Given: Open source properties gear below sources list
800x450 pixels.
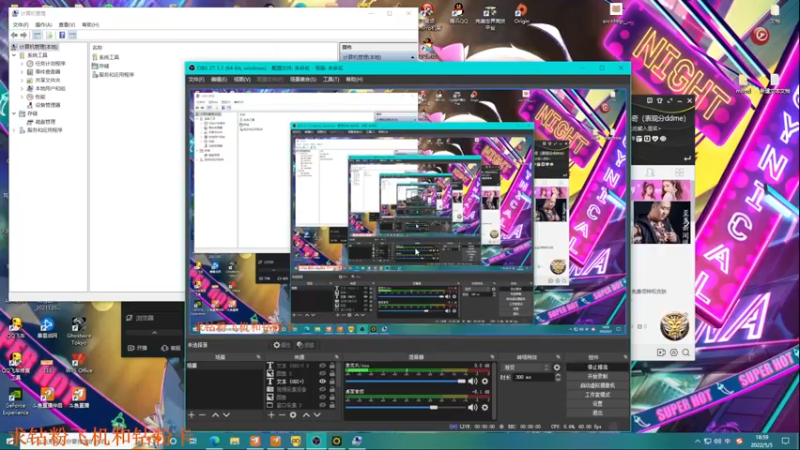Looking at the screenshot, I should click(x=293, y=415).
